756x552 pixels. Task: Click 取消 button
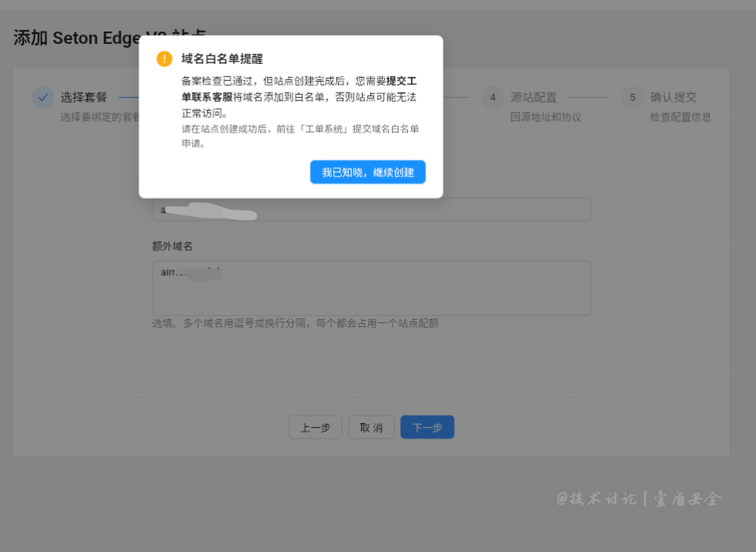pos(371,427)
